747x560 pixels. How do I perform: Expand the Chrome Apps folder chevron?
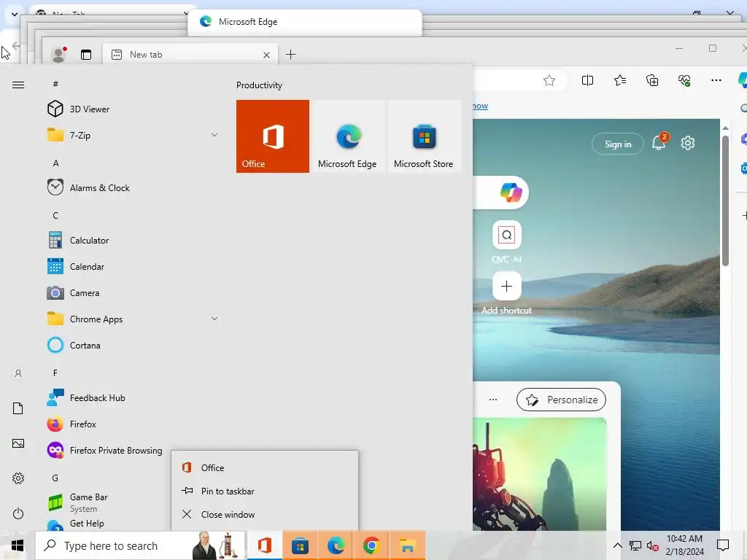click(x=214, y=319)
